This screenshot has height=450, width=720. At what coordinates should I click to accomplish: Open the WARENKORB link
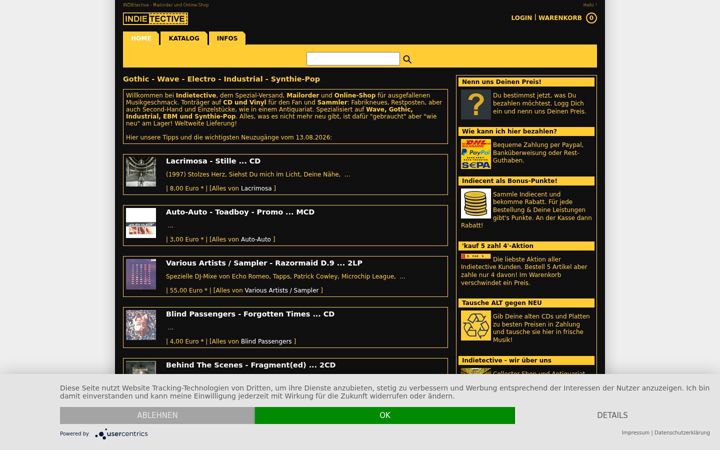[x=560, y=18]
